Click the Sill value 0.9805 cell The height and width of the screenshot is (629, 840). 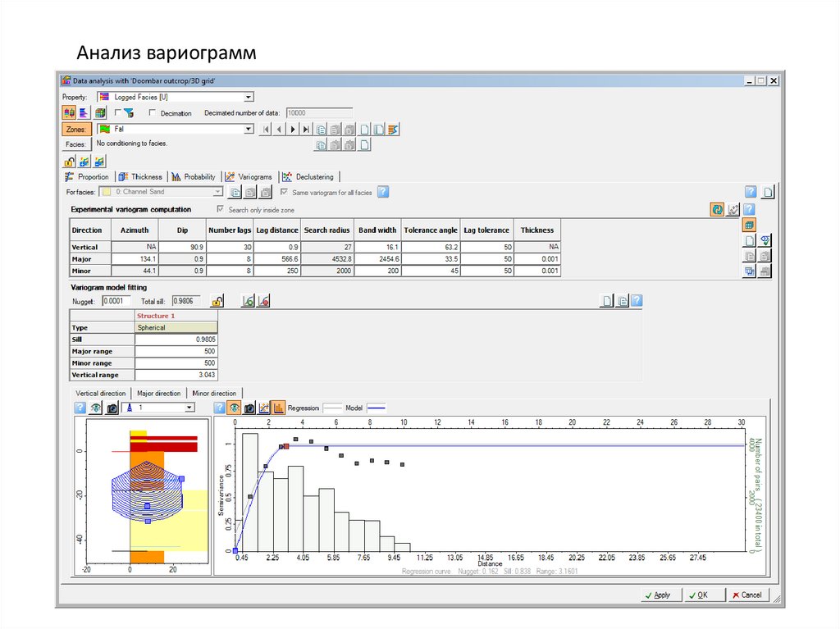(x=176, y=340)
